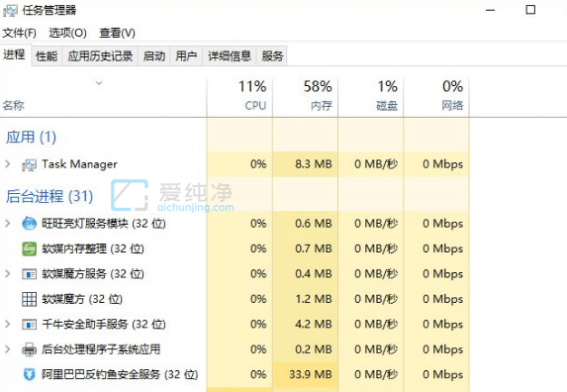
Task: Click the 旺旺亮灯服务模块 process icon
Action: click(29, 224)
